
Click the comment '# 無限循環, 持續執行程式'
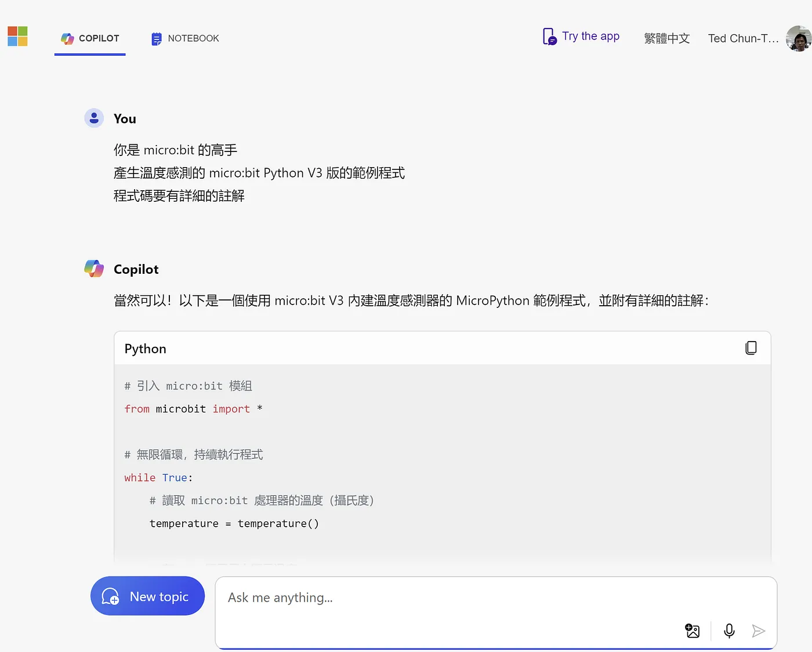click(194, 455)
